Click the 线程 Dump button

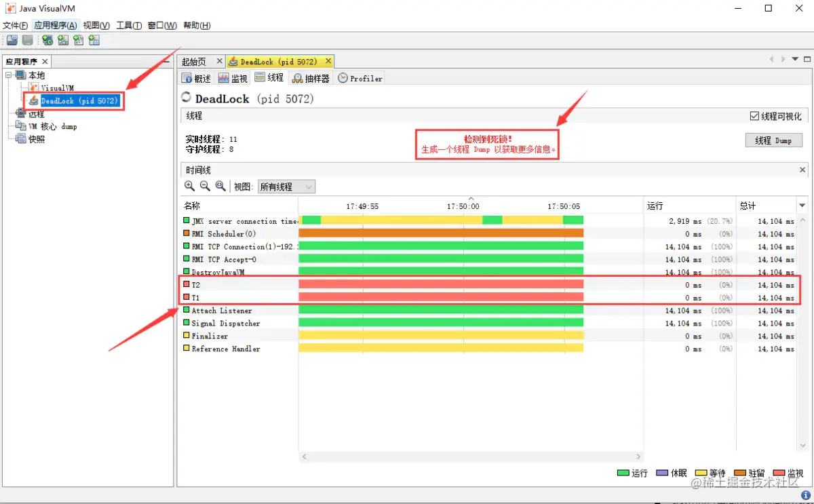click(773, 140)
